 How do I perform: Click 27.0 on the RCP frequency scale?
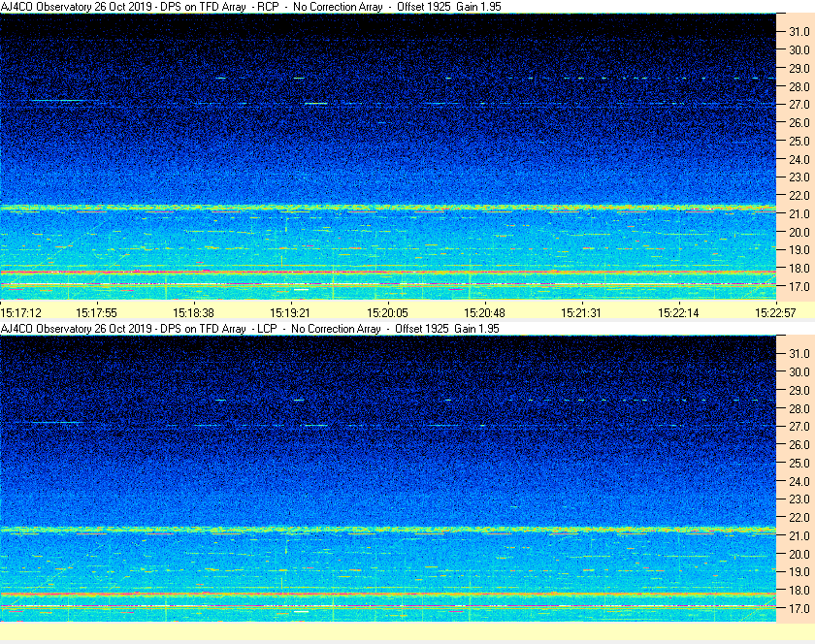click(799, 104)
